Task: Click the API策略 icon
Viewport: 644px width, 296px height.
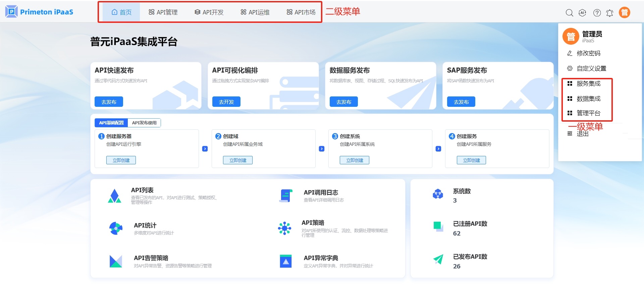Action: pos(284,228)
